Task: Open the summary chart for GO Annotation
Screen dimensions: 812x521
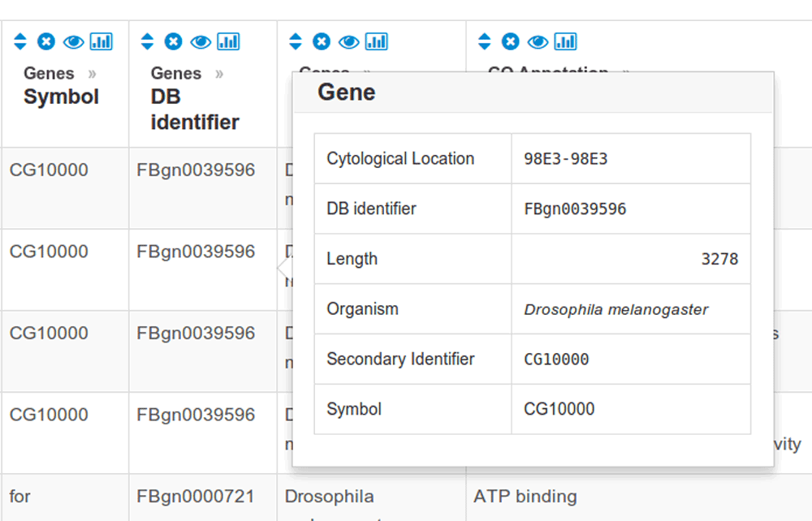Action: click(566, 41)
